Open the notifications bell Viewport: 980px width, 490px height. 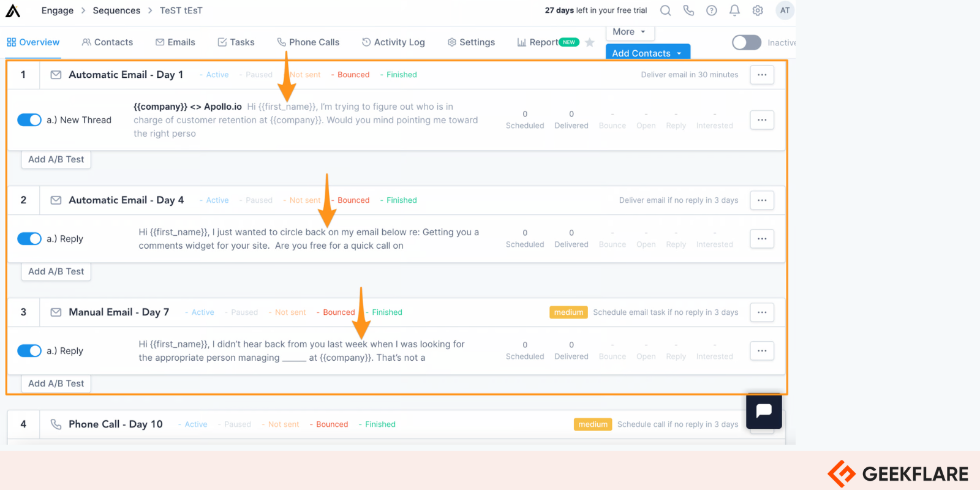(x=734, y=10)
